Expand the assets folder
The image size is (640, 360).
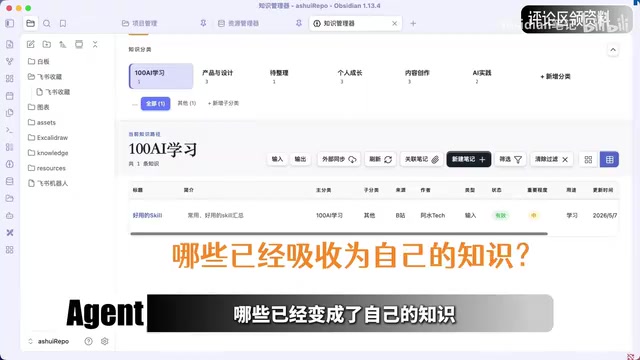coord(41,122)
